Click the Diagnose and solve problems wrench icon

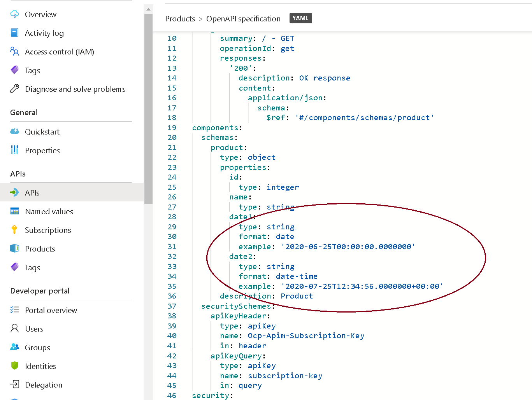pyautogui.click(x=14, y=89)
